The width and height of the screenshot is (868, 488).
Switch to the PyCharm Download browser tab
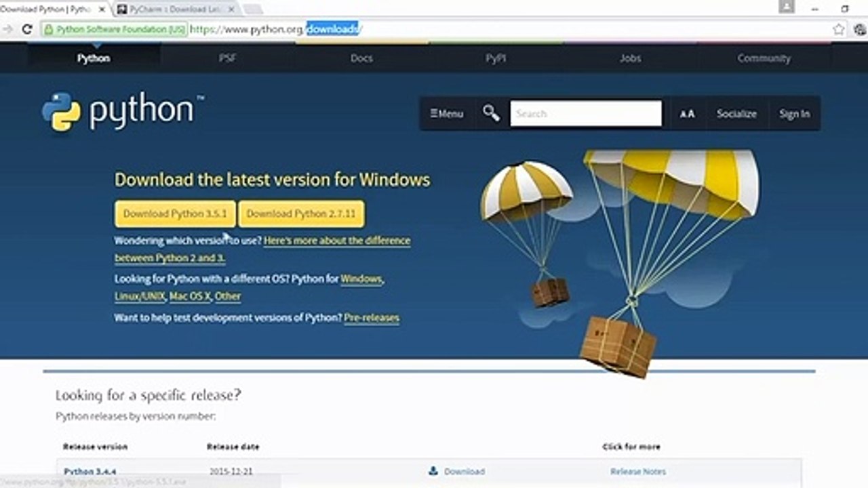pyautogui.click(x=175, y=9)
